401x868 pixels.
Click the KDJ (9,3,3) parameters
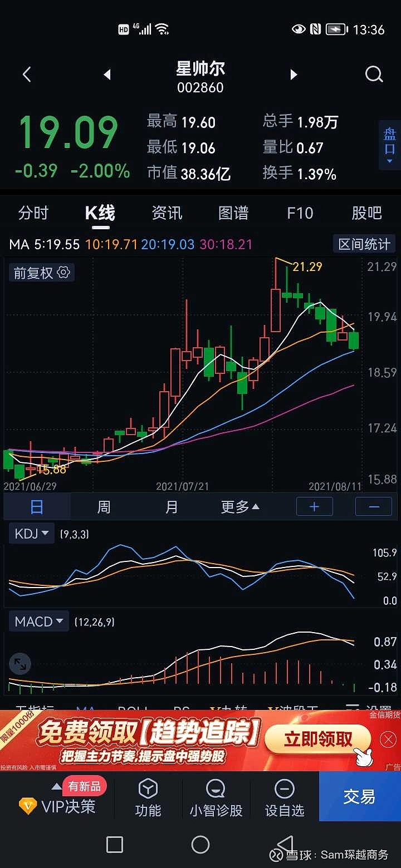click(x=75, y=534)
